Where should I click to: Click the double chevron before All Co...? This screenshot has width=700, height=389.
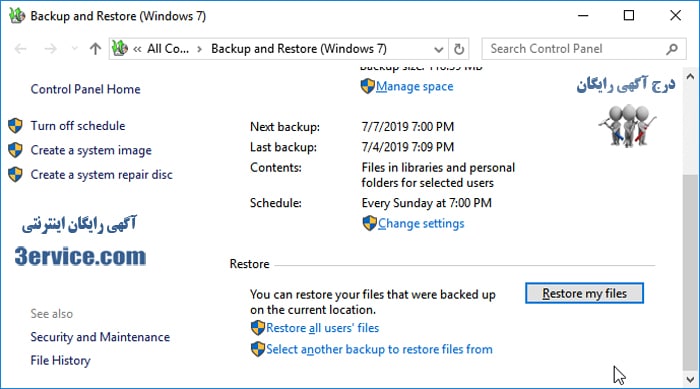pyautogui.click(x=137, y=49)
